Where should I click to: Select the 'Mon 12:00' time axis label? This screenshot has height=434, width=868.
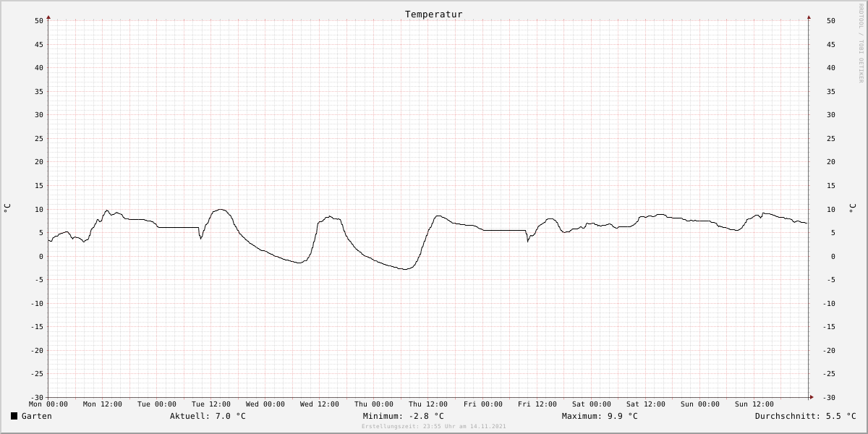pos(103,404)
